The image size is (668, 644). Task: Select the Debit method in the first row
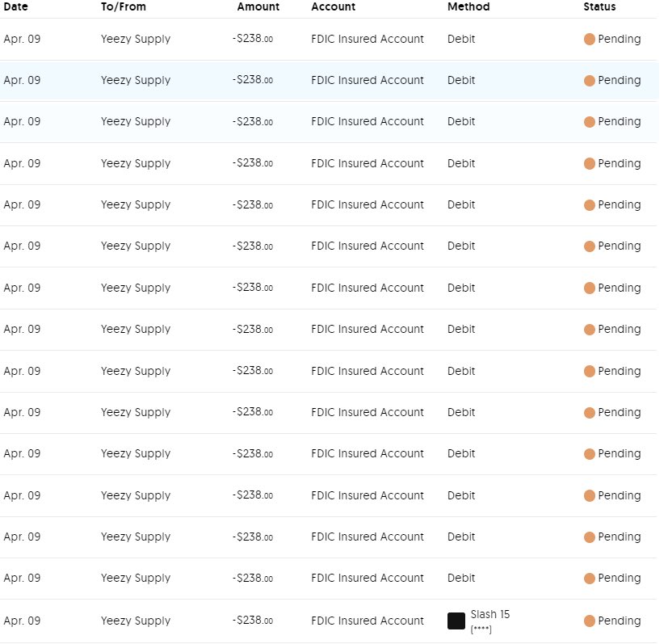click(461, 39)
